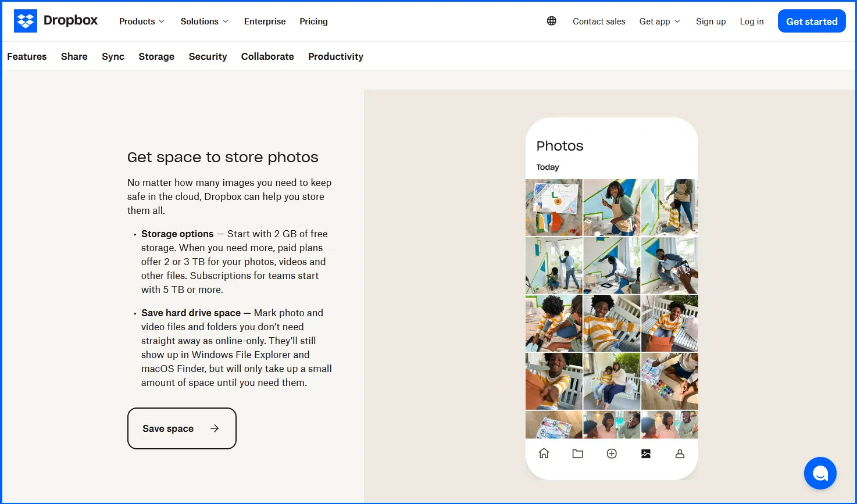The image size is (857, 504).
Task: Expand the Products dropdown
Action: point(141,21)
